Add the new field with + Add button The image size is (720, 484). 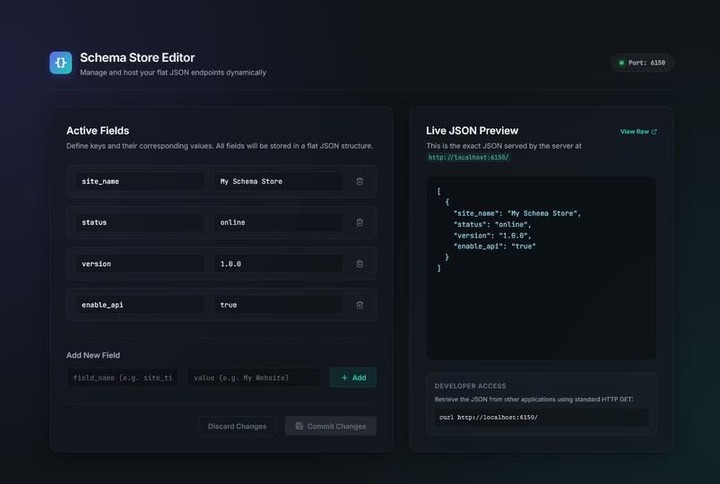click(353, 377)
